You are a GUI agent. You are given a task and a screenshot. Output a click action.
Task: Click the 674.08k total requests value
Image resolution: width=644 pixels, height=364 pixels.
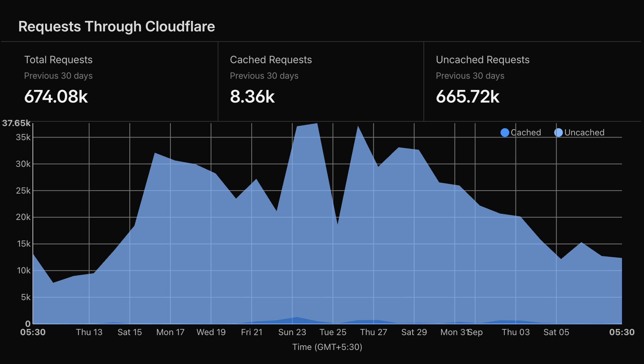[x=56, y=97]
